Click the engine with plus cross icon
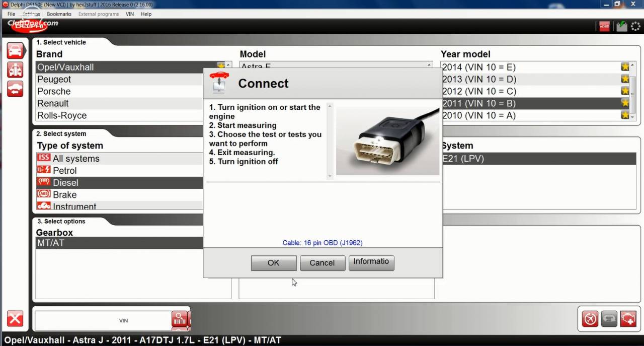The width and height of the screenshot is (644, 346). 628,319
